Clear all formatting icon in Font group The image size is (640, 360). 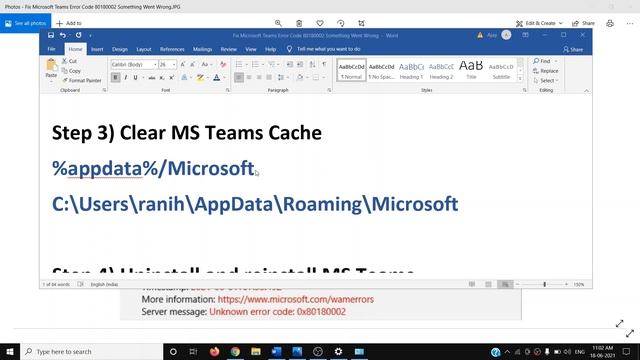(223, 64)
